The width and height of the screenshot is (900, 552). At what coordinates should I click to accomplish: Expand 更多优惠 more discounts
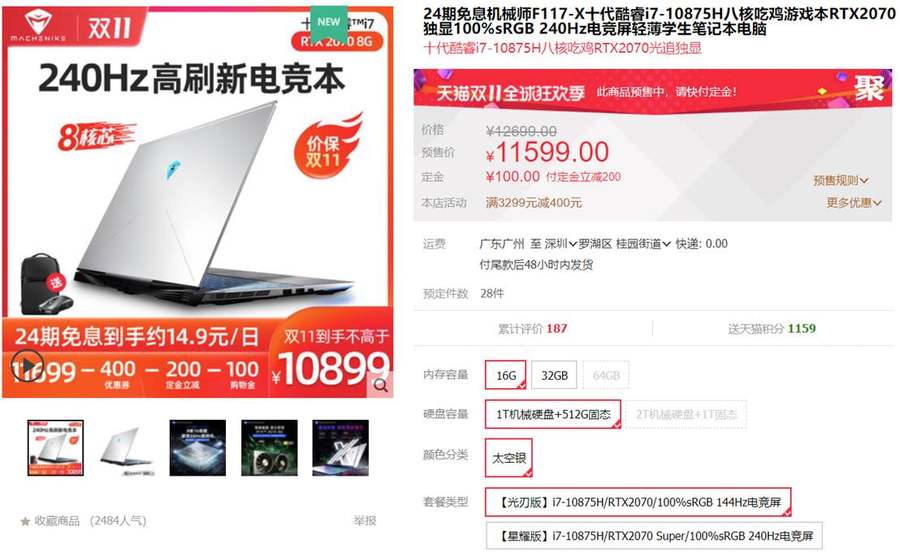pyautogui.click(x=854, y=203)
